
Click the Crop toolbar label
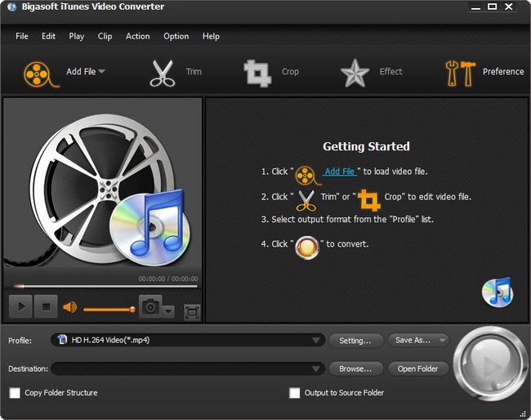[290, 71]
